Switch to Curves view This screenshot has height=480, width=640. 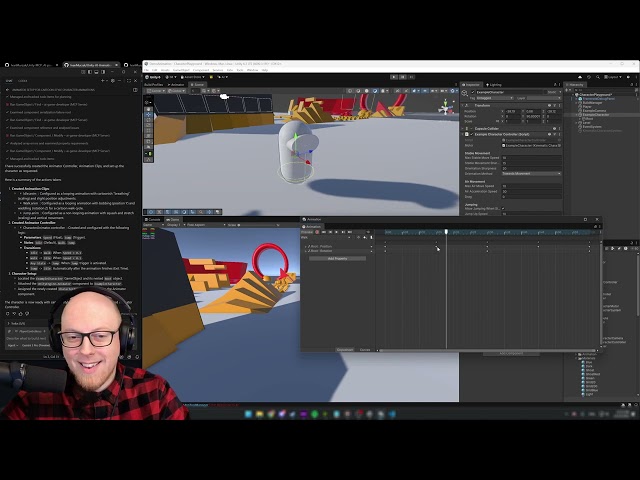coord(365,350)
